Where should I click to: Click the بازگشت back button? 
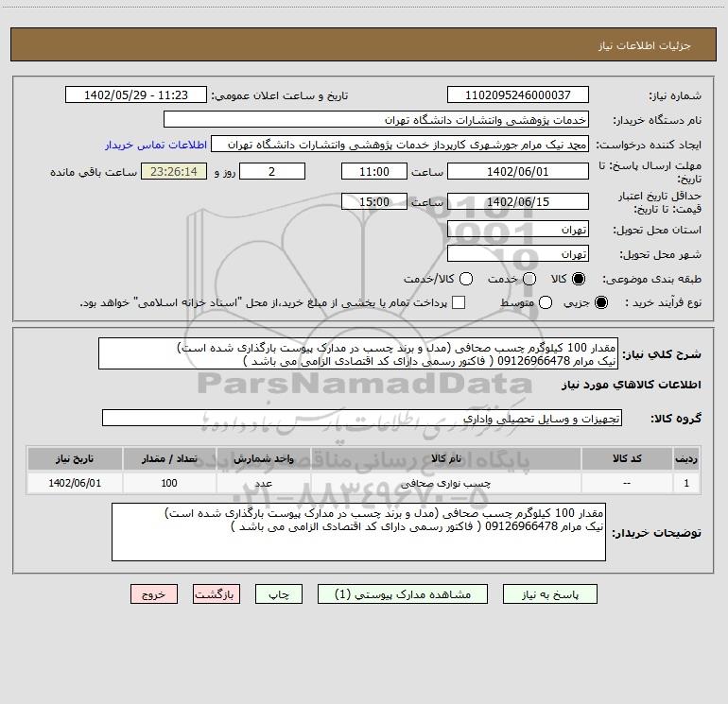pyautogui.click(x=217, y=594)
